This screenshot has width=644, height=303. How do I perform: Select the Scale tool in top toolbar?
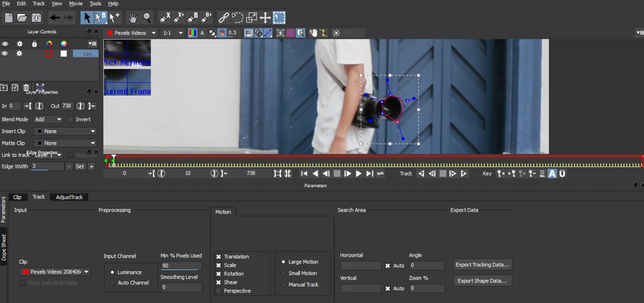pos(252,17)
